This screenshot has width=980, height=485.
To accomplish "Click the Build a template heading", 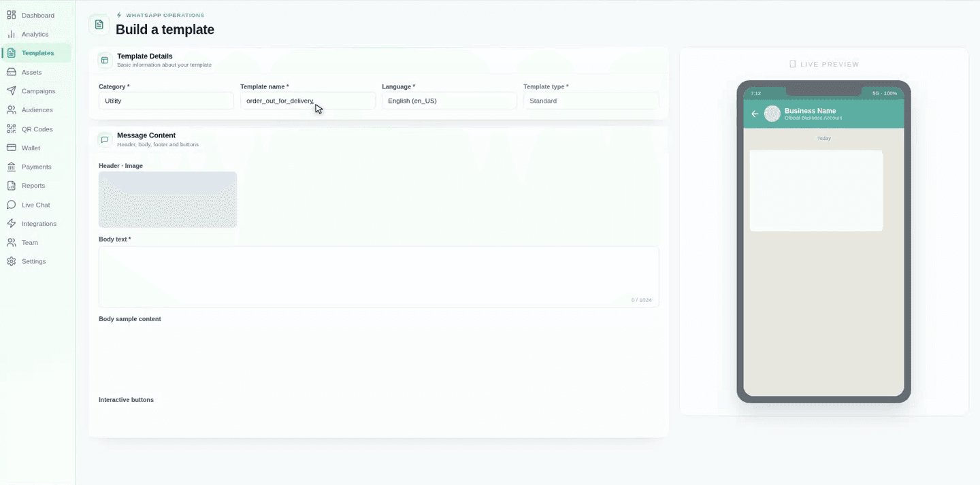I will point(165,29).
